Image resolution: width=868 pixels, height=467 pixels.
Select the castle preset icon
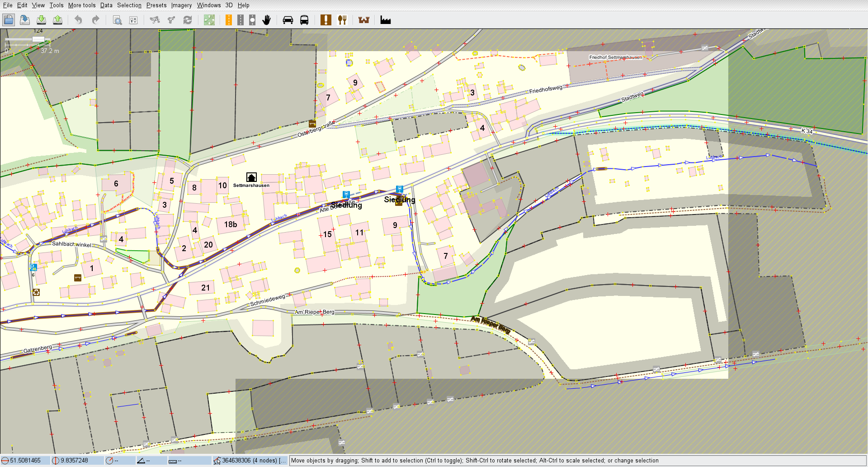coord(364,20)
